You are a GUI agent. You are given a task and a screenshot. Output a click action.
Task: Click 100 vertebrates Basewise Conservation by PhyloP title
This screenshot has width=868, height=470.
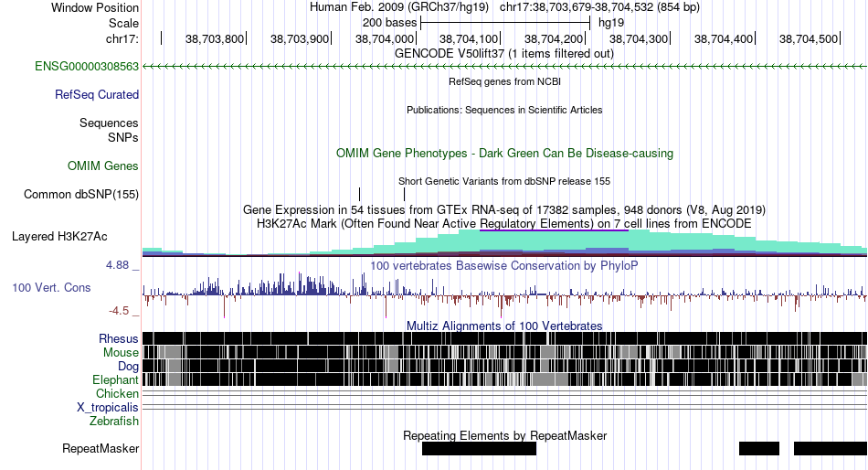[x=504, y=266]
